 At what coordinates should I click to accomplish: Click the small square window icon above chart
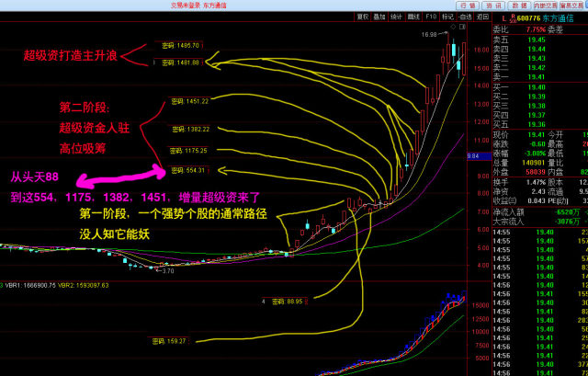[462, 27]
